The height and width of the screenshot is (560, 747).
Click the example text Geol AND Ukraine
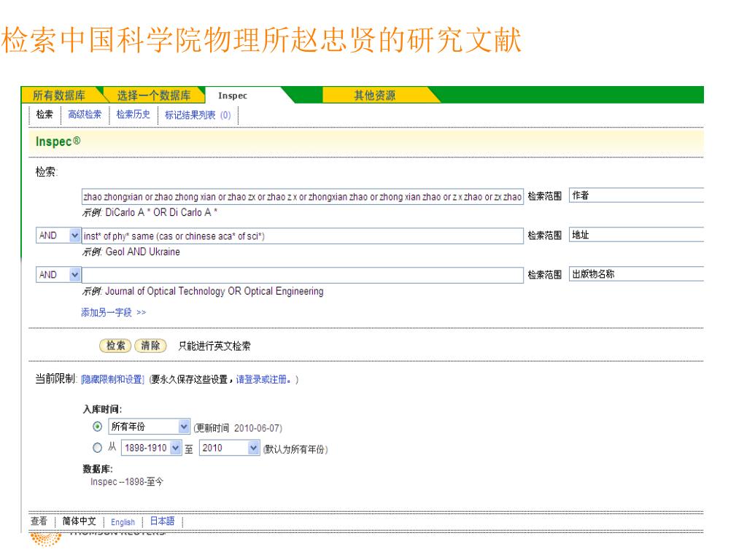click(142, 252)
